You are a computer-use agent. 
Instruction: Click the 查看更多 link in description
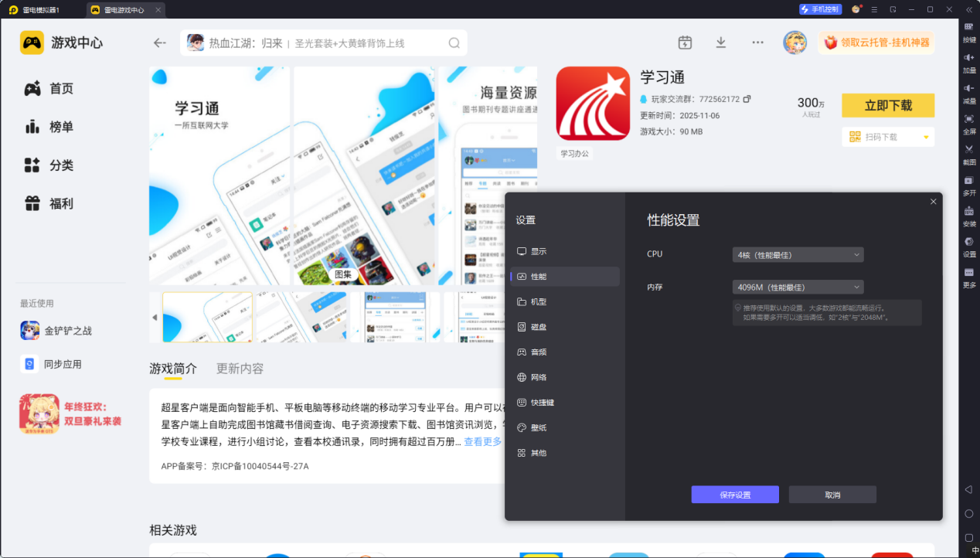click(x=483, y=441)
